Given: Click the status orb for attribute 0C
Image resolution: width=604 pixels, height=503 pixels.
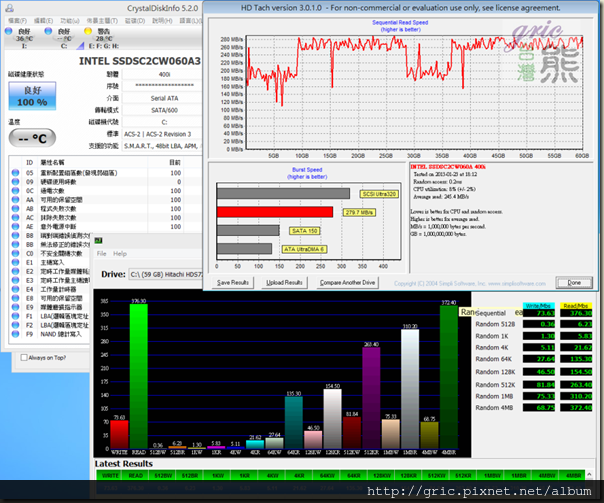Looking at the screenshot, I should 15,191.
